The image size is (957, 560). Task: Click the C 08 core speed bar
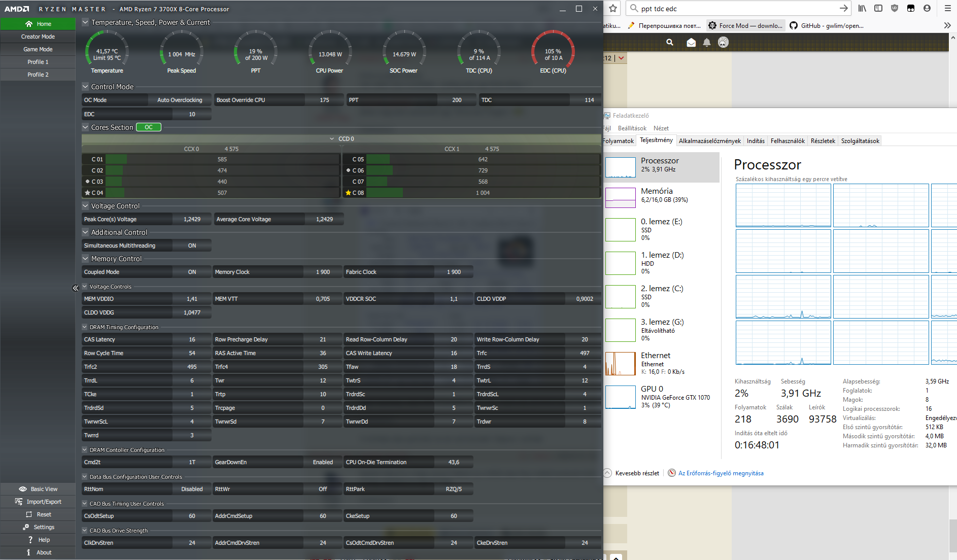coord(483,193)
